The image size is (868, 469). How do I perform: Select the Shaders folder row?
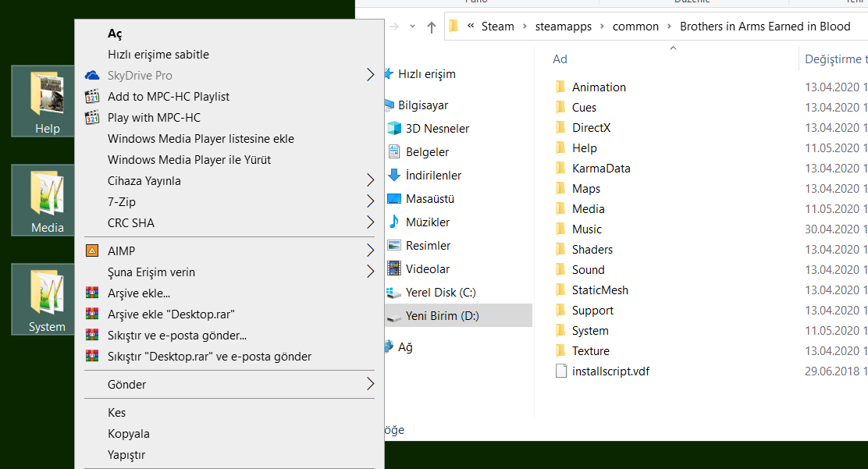[x=592, y=249]
